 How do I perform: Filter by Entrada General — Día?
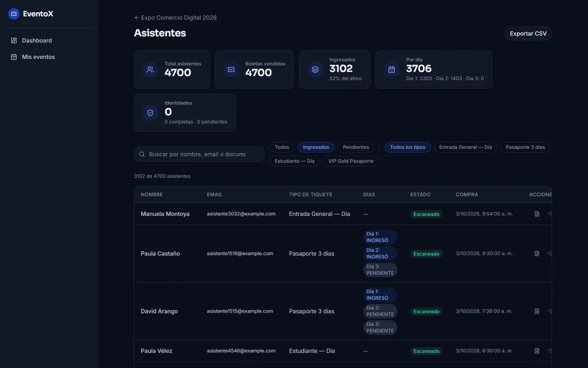(x=465, y=147)
